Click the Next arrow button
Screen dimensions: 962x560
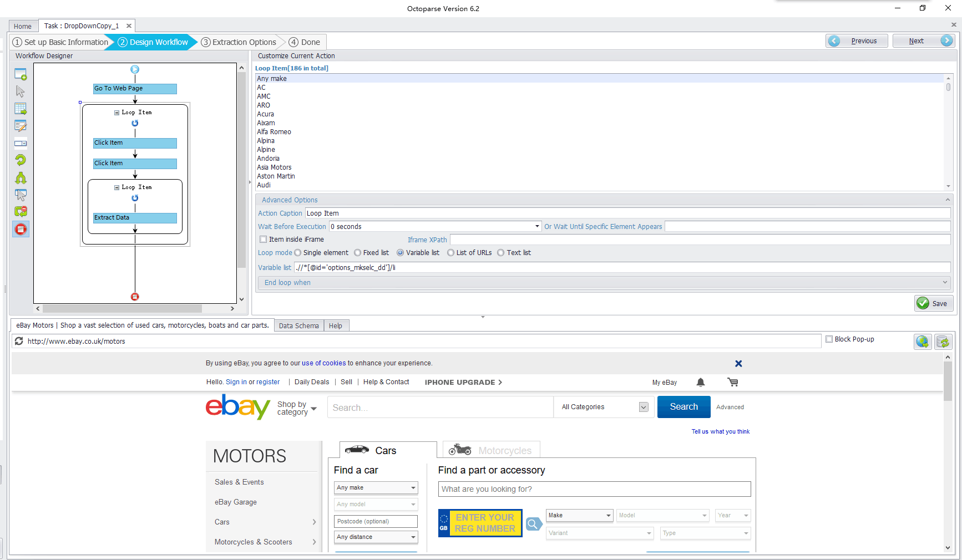coord(924,40)
